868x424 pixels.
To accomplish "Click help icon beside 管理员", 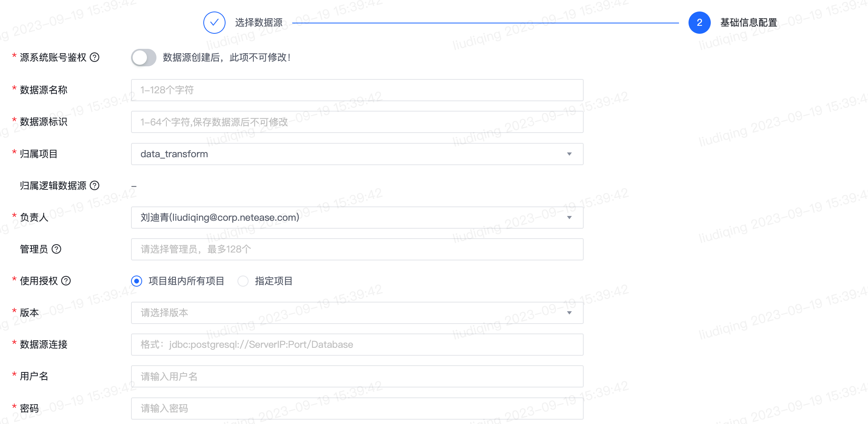I will pos(56,249).
